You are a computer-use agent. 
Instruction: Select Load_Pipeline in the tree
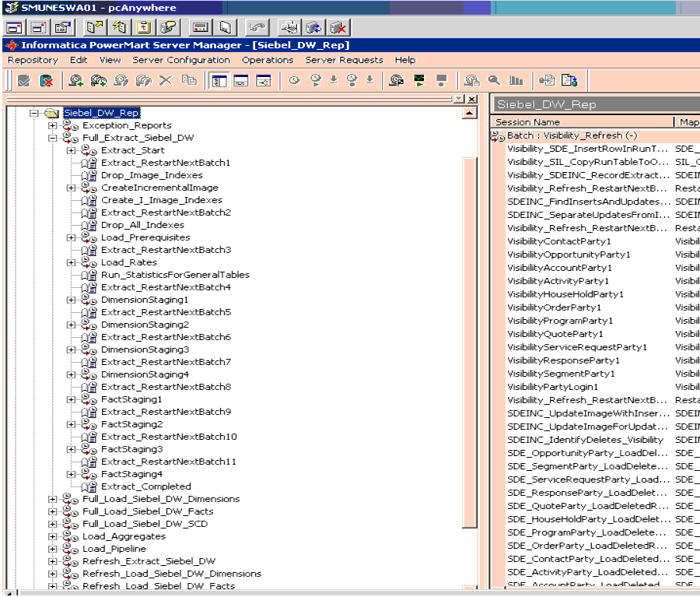[114, 549]
